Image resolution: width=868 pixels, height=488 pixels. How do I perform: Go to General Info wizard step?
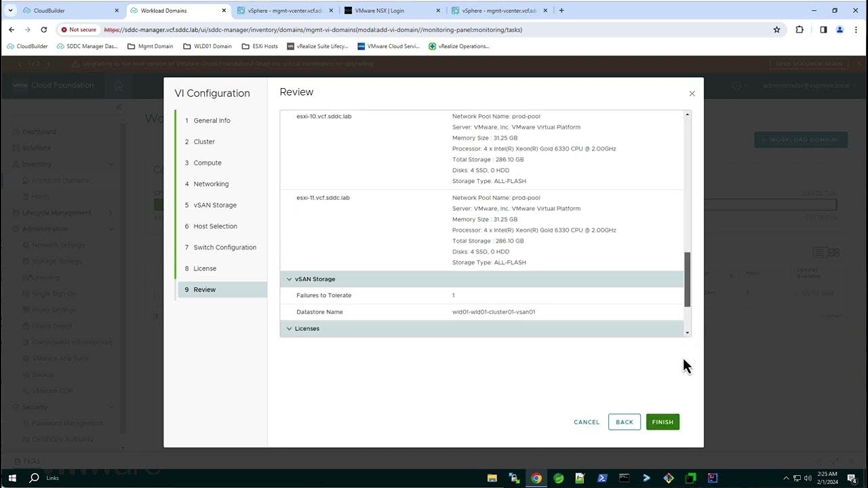pyautogui.click(x=212, y=121)
